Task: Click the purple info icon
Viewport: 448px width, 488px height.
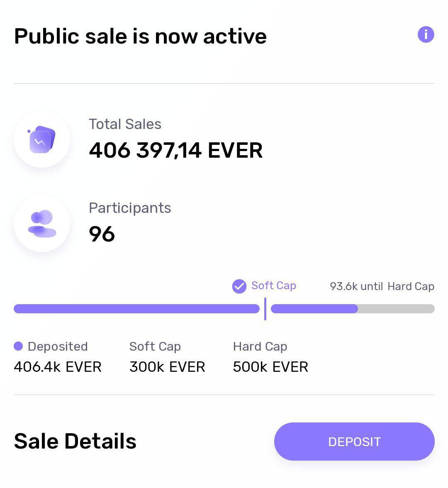Action: tap(426, 34)
